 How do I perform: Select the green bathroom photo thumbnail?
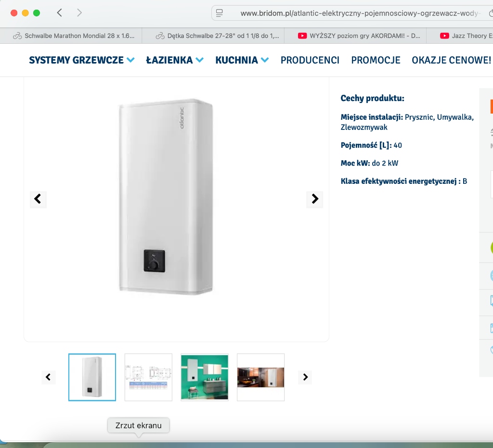(205, 377)
